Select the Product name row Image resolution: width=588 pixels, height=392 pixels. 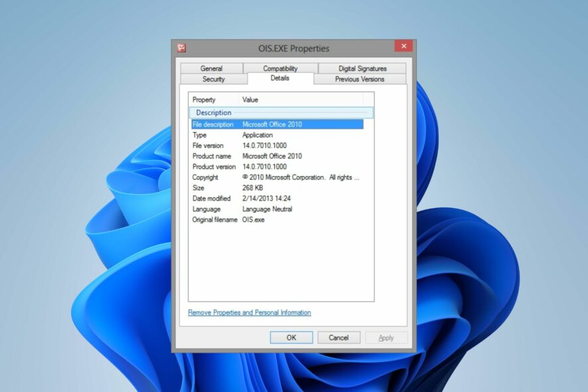point(277,156)
